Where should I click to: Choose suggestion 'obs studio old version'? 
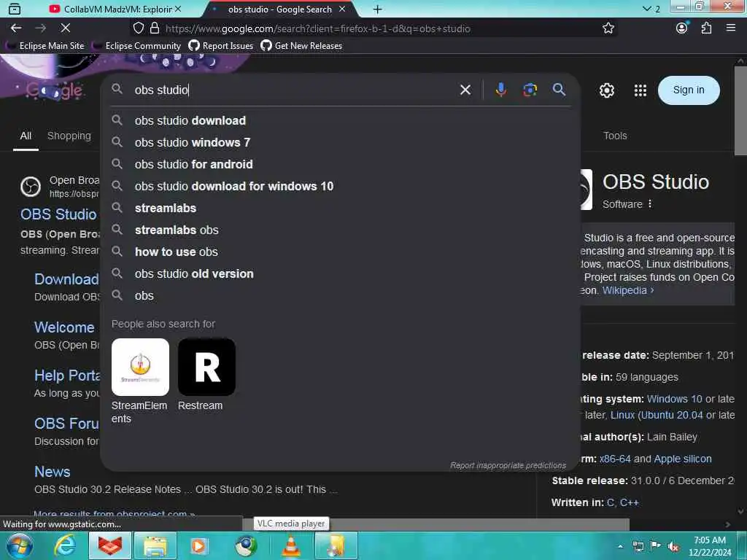tap(340, 274)
